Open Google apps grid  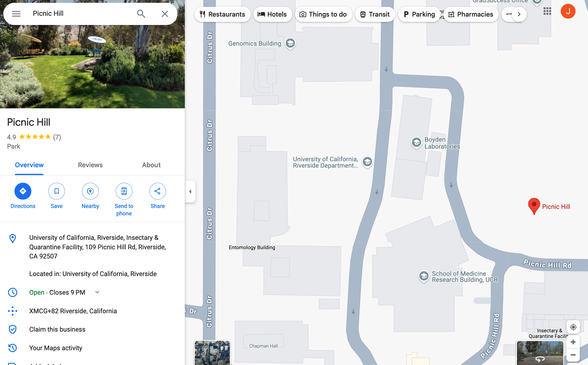[547, 11]
